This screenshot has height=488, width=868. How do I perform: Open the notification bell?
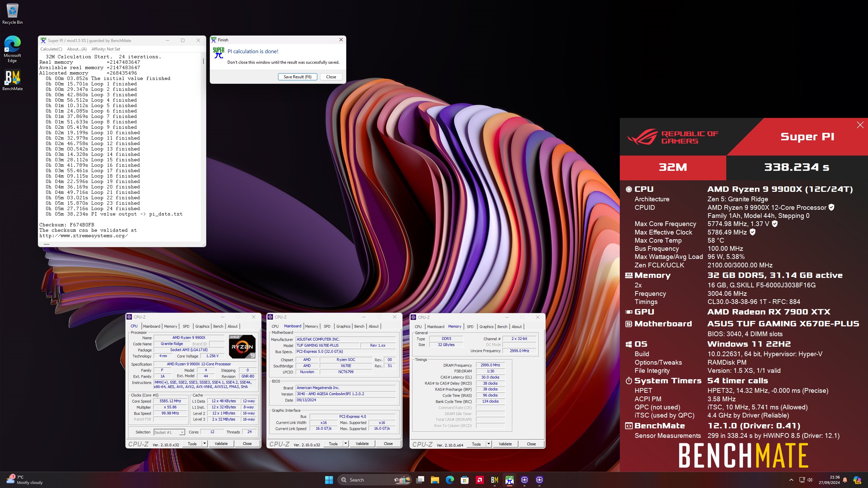click(x=845, y=480)
